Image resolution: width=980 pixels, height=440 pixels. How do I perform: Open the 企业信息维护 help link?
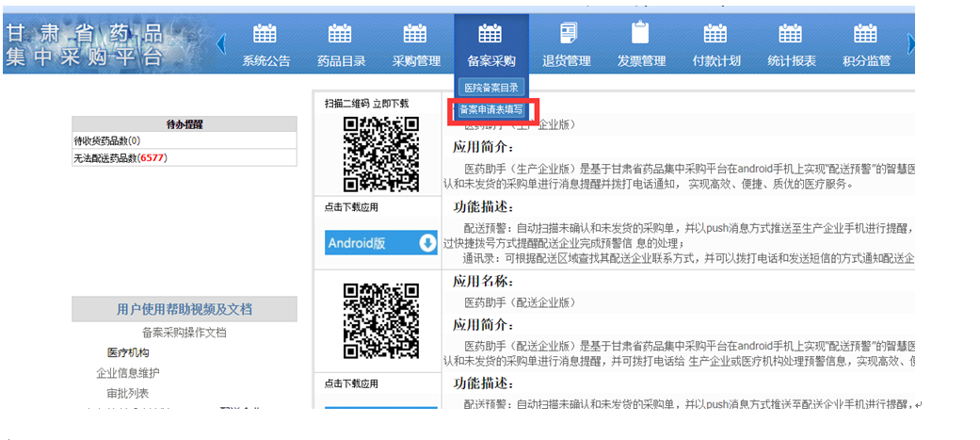[128, 373]
